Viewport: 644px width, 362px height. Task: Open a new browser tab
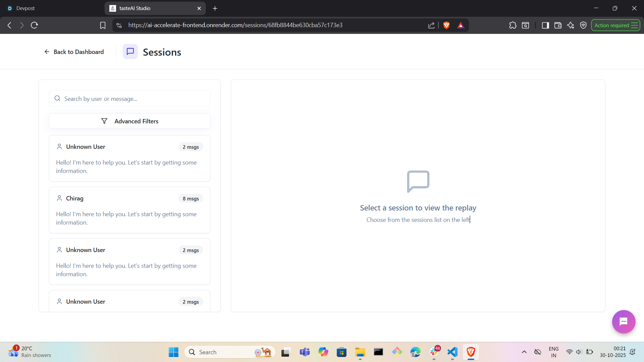click(215, 8)
